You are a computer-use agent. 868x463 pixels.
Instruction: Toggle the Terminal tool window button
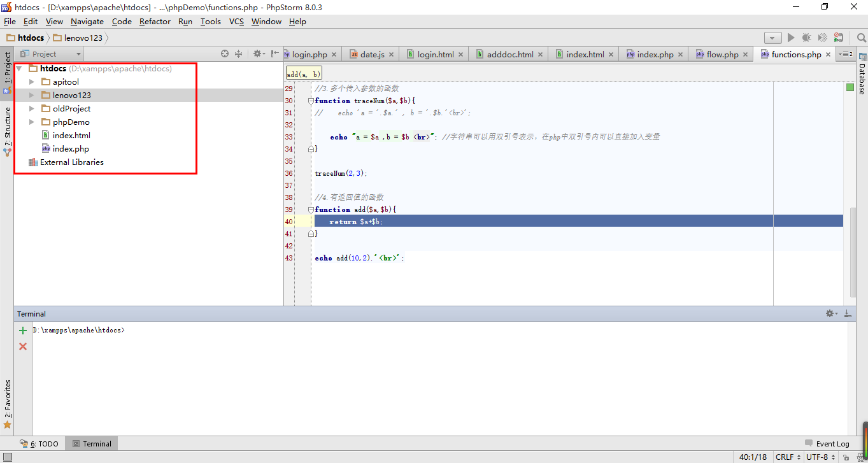point(92,444)
